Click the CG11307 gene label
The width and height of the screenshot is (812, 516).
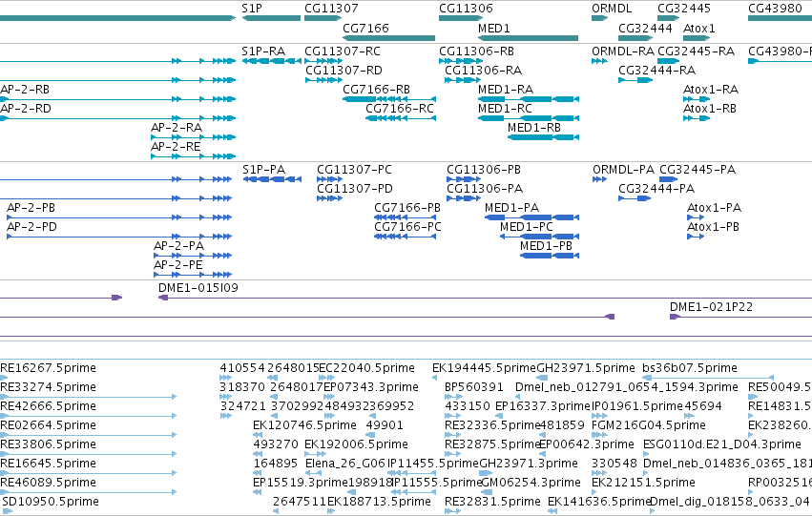click(331, 9)
